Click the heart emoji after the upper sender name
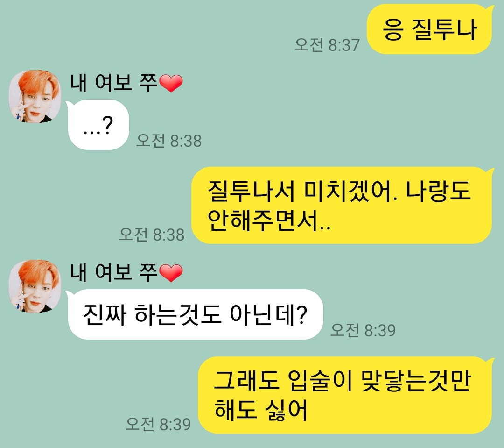 (171, 83)
